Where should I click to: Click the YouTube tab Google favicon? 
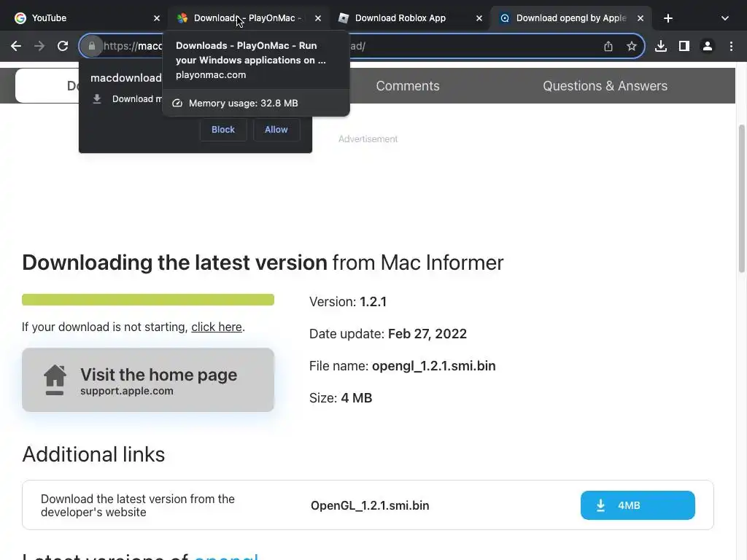pos(20,18)
